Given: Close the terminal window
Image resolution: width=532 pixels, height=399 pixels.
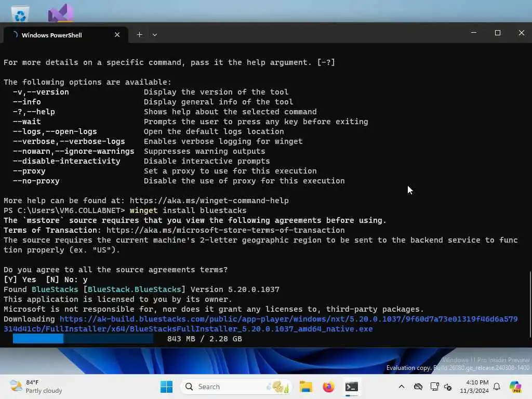Looking at the screenshot, I should pos(522,33).
